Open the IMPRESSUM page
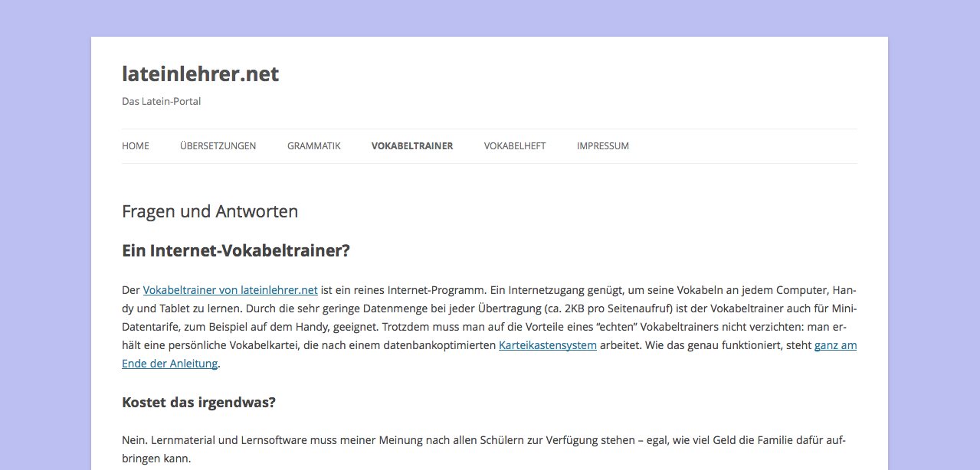The height and width of the screenshot is (470, 980). click(602, 146)
